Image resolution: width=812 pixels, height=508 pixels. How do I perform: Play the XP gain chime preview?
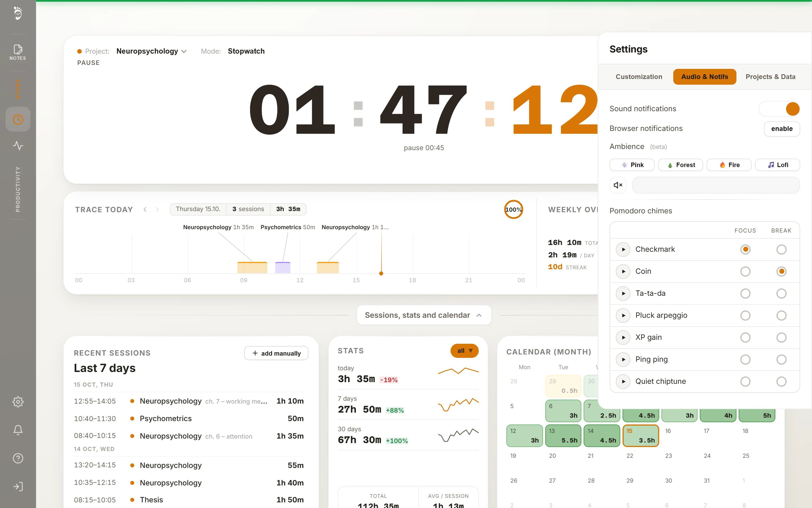(x=623, y=337)
